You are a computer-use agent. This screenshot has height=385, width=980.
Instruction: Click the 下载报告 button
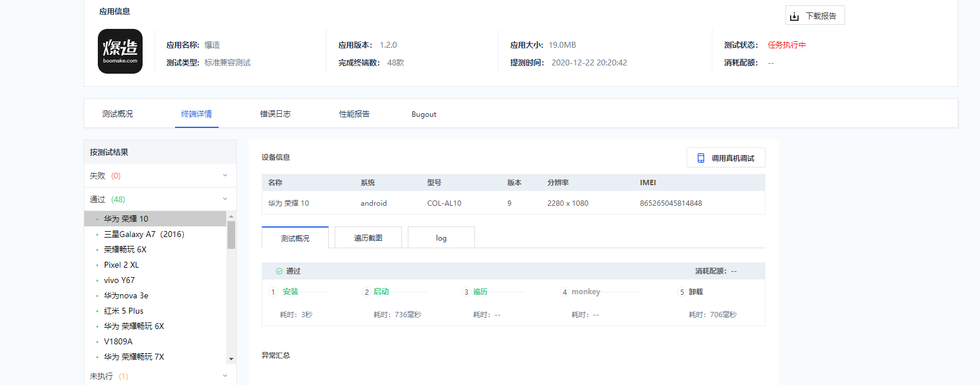[815, 15]
